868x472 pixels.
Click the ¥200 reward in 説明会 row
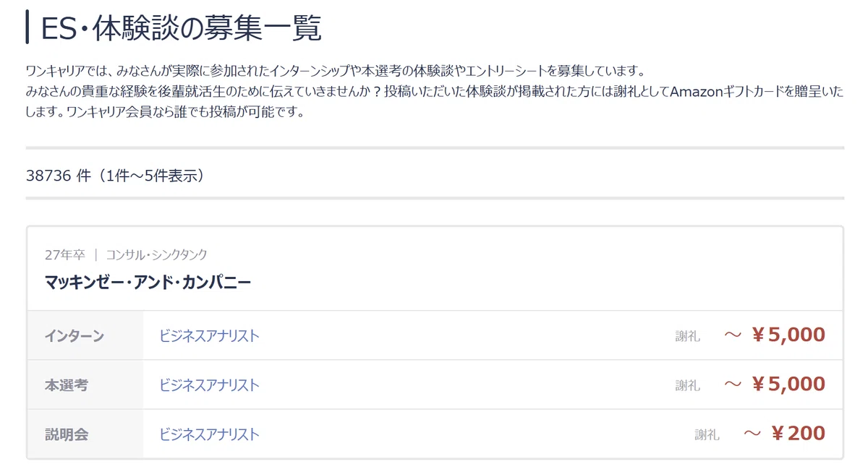[x=797, y=433]
